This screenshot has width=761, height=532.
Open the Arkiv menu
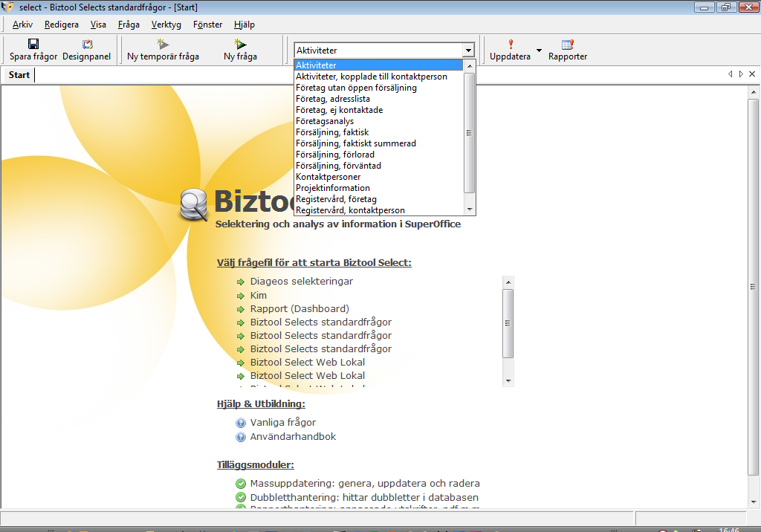[22, 25]
